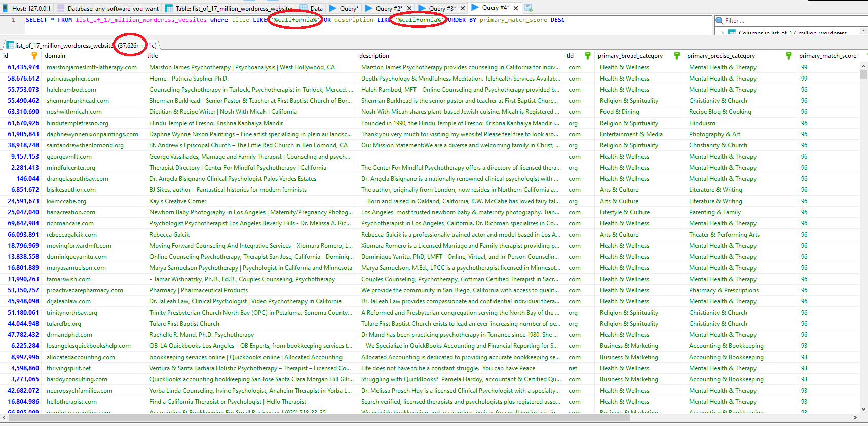Switch to the Query #2* tab
The image size is (868, 426).
(384, 8)
